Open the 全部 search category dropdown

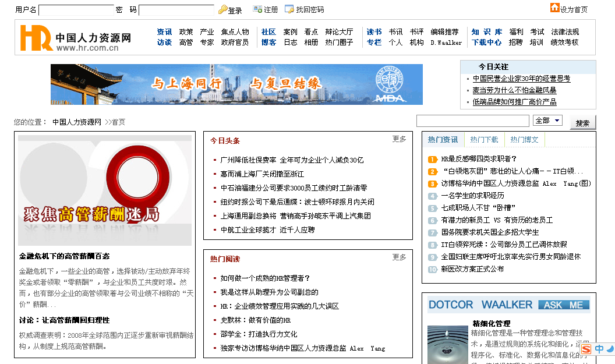click(x=548, y=121)
